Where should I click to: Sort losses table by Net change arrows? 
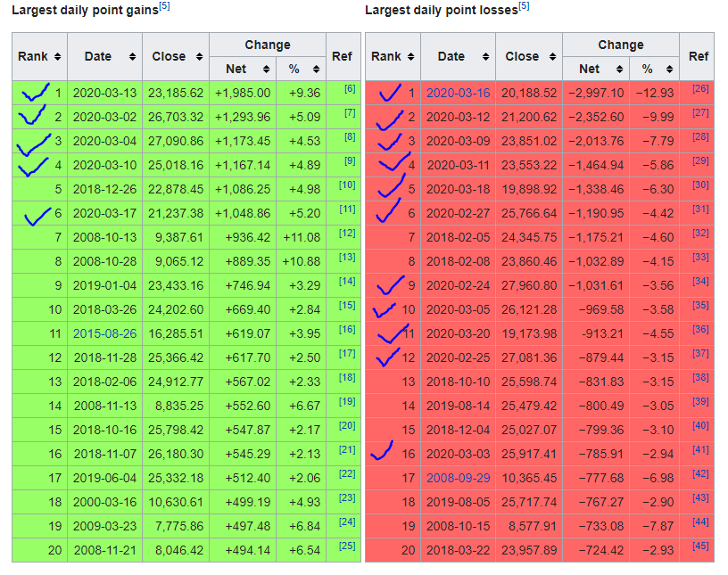click(x=619, y=70)
